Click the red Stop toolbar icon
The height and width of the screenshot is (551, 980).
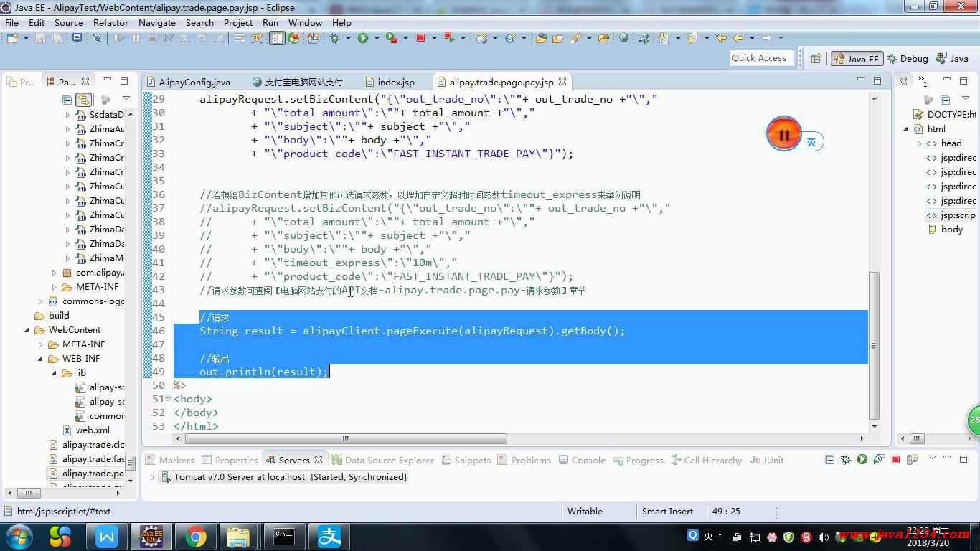[x=420, y=38]
